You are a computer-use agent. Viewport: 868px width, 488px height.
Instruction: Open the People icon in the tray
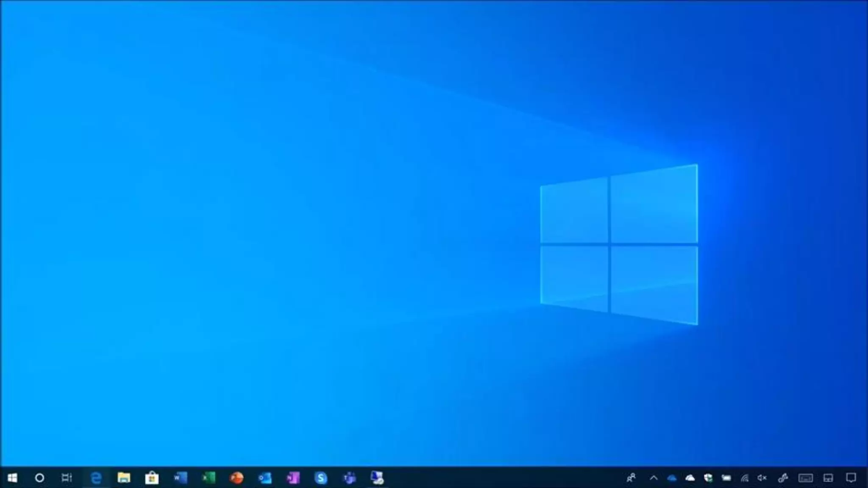click(631, 478)
